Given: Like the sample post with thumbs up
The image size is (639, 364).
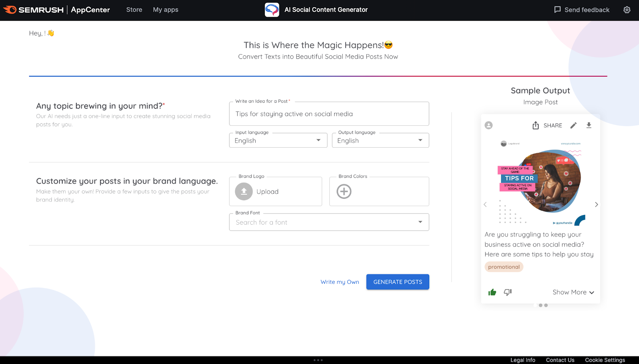Looking at the screenshot, I should [x=492, y=292].
